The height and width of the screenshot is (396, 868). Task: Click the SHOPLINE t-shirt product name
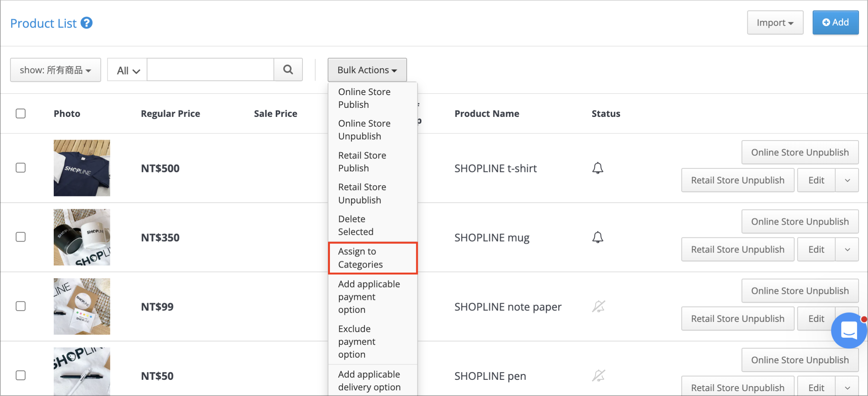pos(496,168)
